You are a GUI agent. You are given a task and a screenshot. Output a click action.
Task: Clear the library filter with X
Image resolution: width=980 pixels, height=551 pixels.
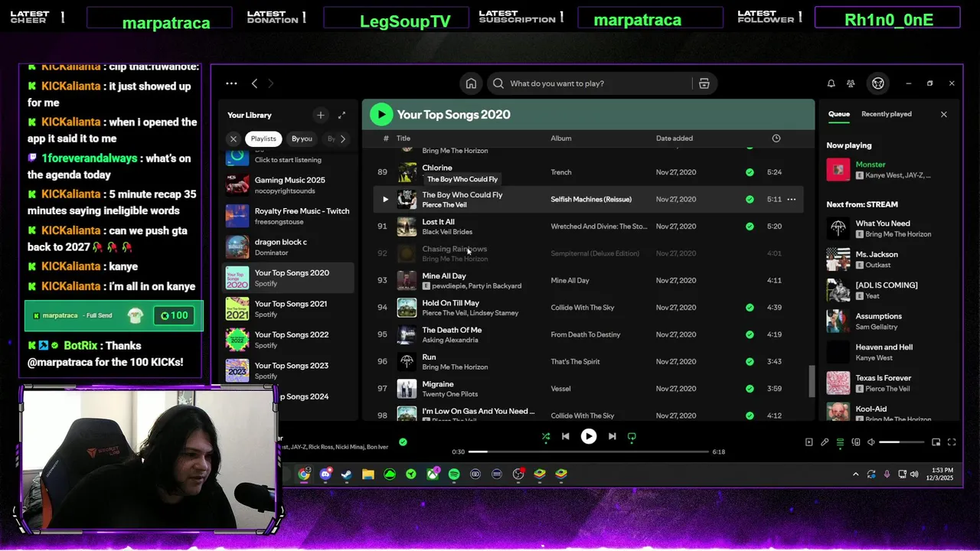click(234, 139)
